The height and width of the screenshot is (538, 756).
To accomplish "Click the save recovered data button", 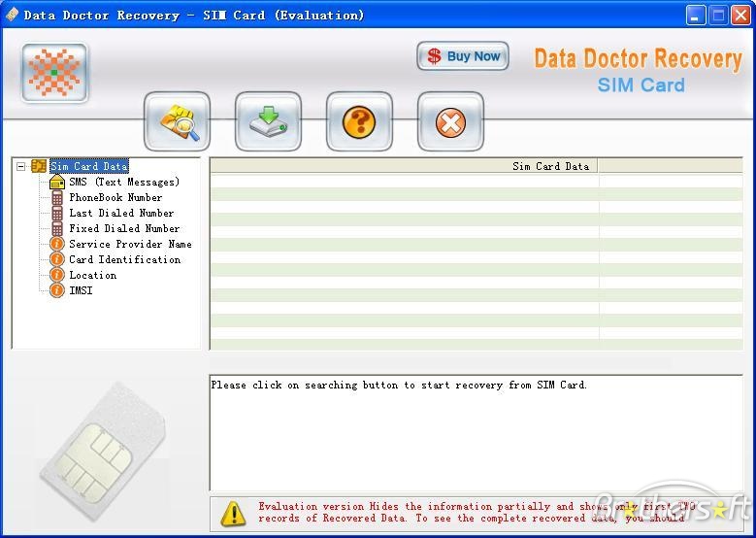I will click(x=268, y=121).
